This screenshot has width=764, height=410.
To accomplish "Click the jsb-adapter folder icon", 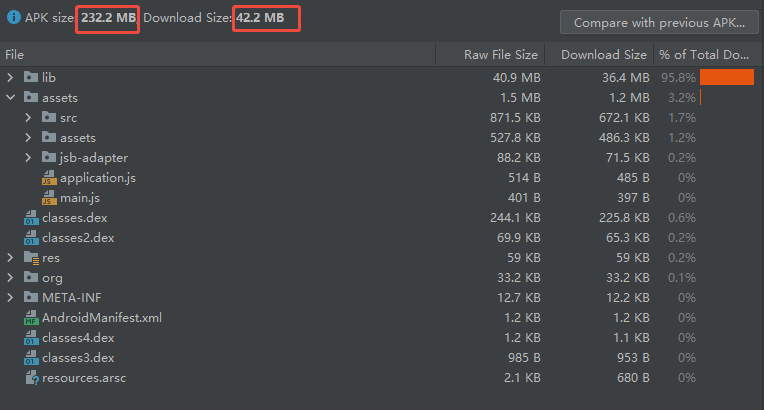I will (49, 157).
